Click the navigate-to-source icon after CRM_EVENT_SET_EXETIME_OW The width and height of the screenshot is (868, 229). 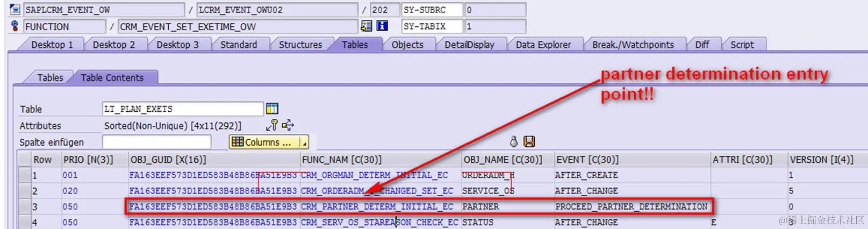click(x=366, y=26)
